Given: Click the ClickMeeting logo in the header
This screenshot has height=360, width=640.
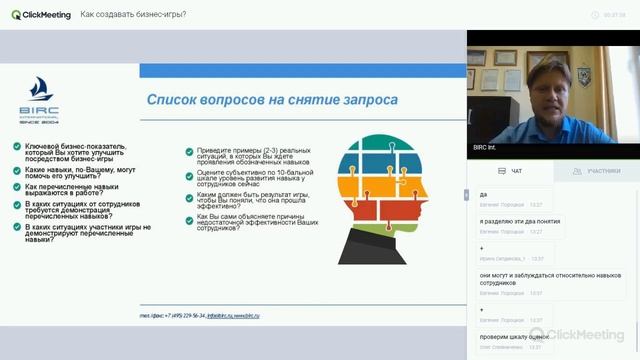Looking at the screenshot, I should click(x=41, y=15).
